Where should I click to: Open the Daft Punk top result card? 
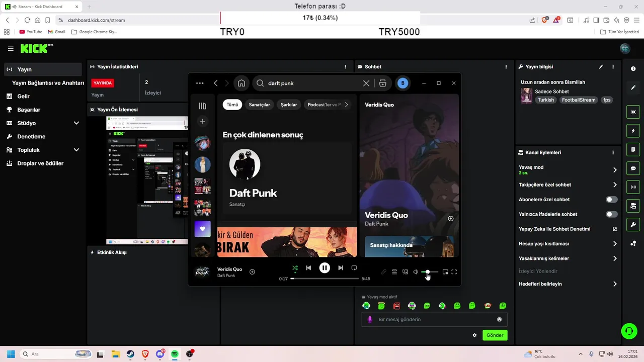click(287, 178)
